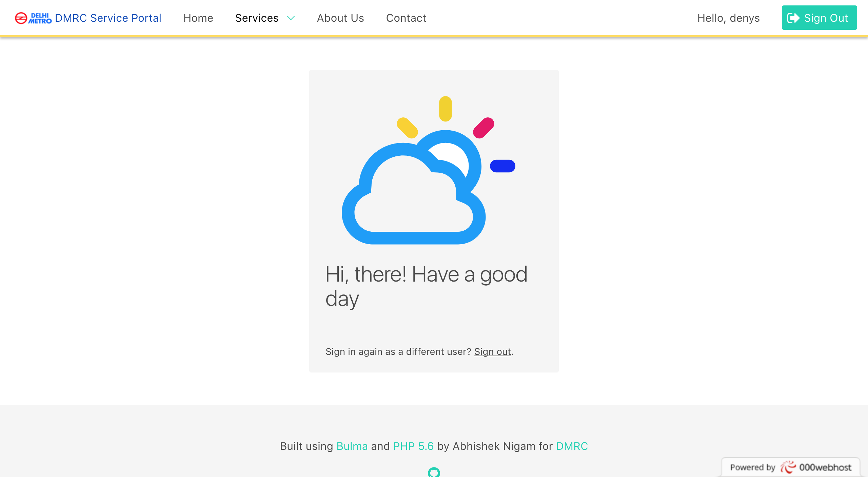Click the sign-out arrow icon in button

click(793, 18)
